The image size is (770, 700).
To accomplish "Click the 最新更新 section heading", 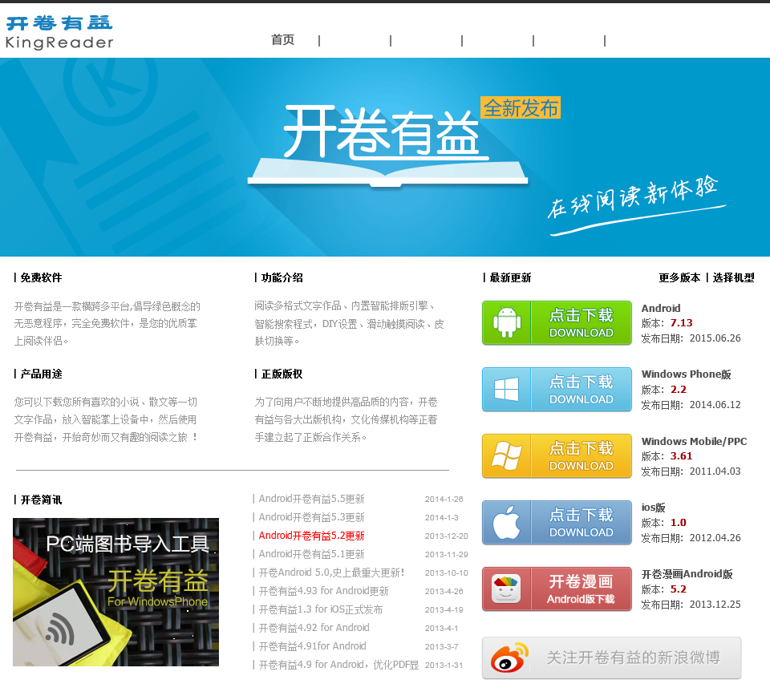I will coord(510,278).
